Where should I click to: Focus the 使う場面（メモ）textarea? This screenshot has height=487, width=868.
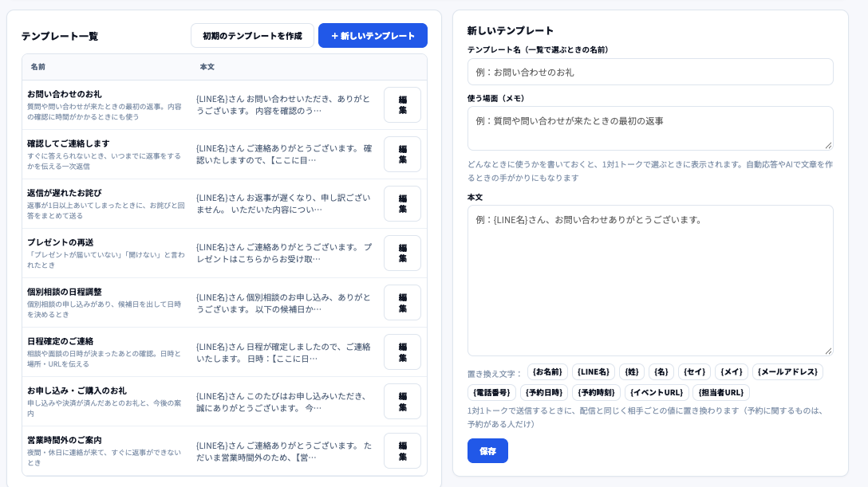pyautogui.click(x=650, y=128)
